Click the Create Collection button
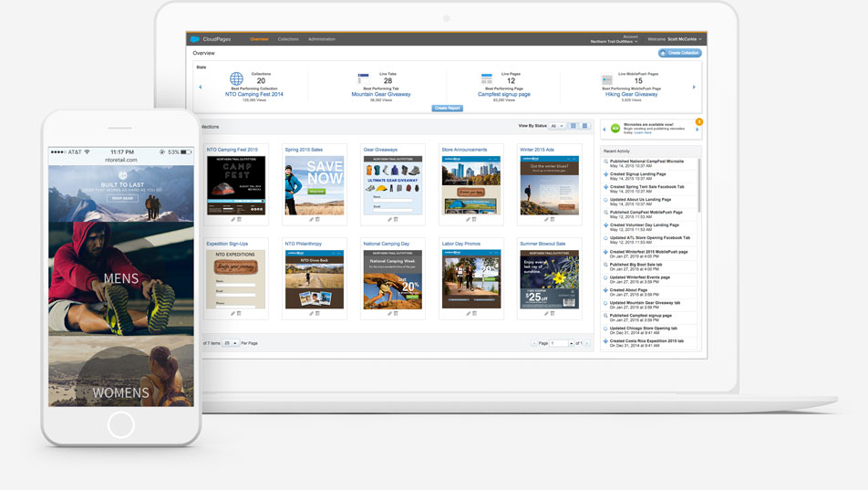The width and height of the screenshot is (868, 490). click(680, 53)
